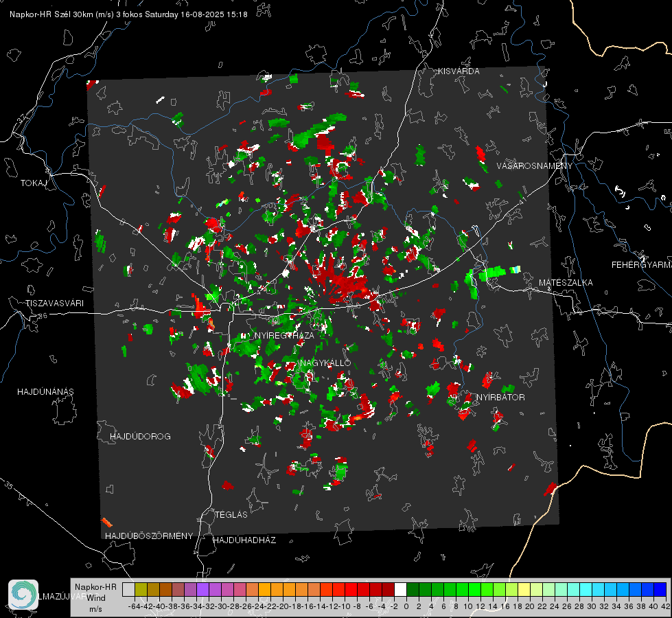Viewport: 672px width, 618px height.
Task: Click the '-64' value on the legend scale
Action: [x=134, y=606]
